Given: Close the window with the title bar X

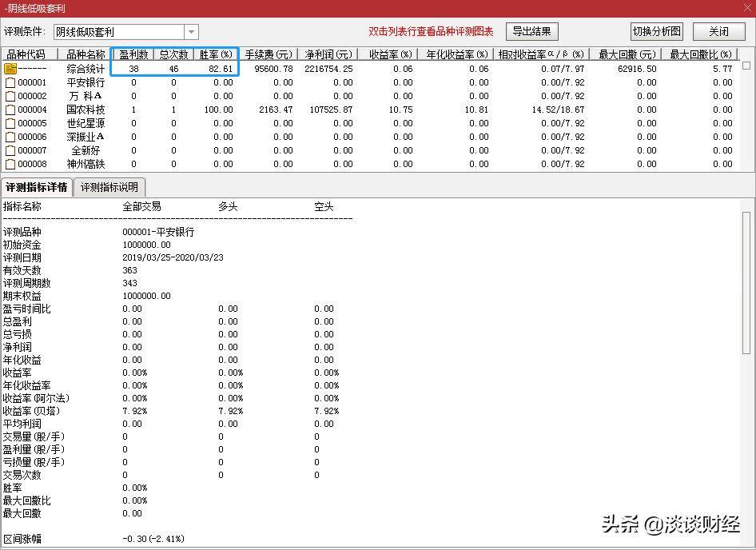Looking at the screenshot, I should (746, 8).
